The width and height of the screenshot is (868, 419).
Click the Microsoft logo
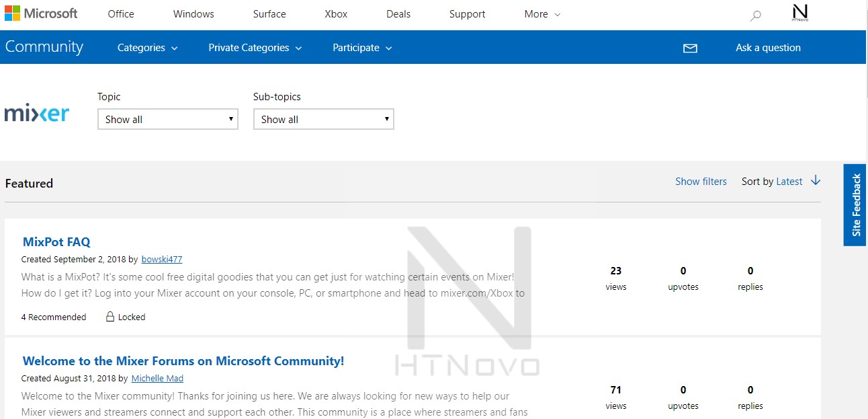pyautogui.click(x=42, y=13)
